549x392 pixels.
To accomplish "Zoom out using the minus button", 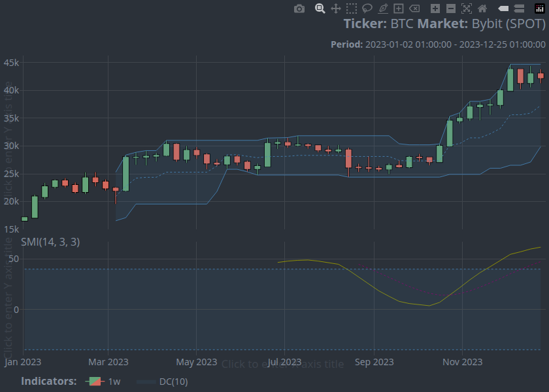I will tap(451, 8).
